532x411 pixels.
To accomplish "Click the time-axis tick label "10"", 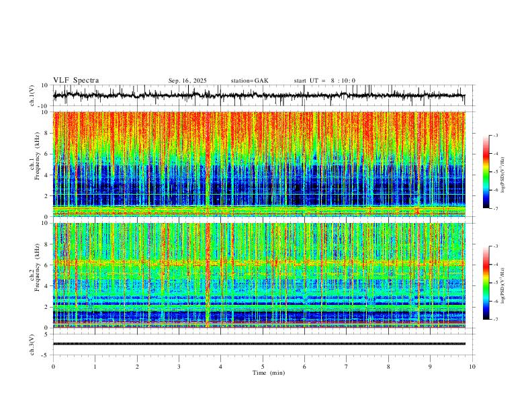I will [x=472, y=367].
